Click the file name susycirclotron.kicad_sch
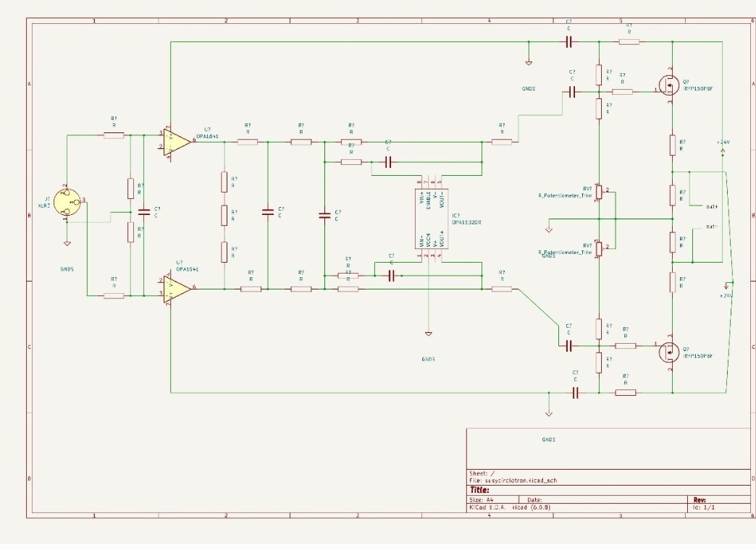This screenshot has width=756, height=550. click(520, 481)
